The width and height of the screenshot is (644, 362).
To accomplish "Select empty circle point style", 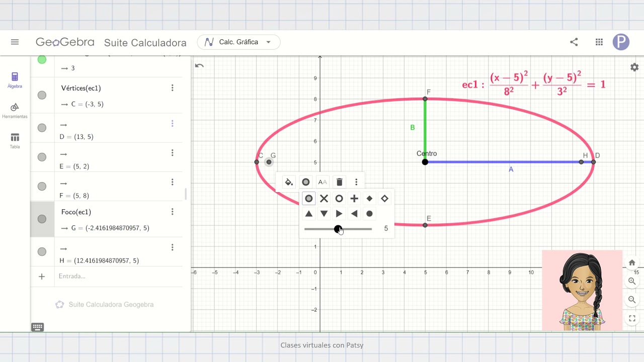I will click(x=339, y=199).
